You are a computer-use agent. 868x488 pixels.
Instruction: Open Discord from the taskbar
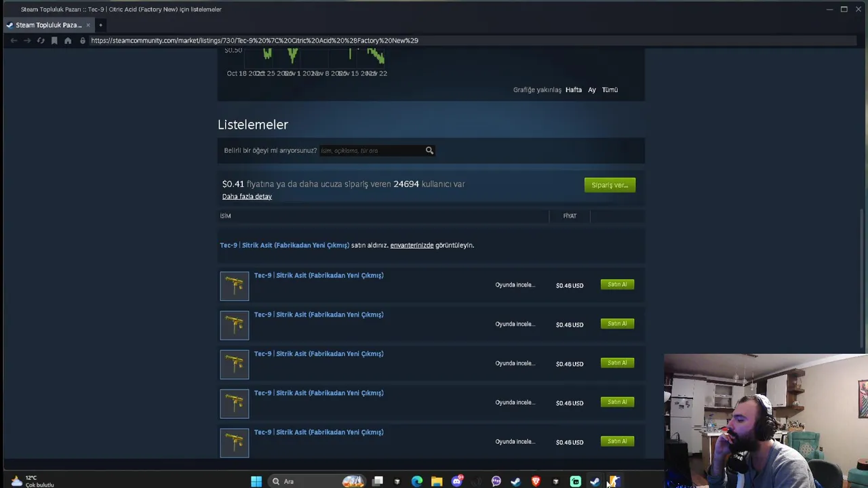[457, 482]
